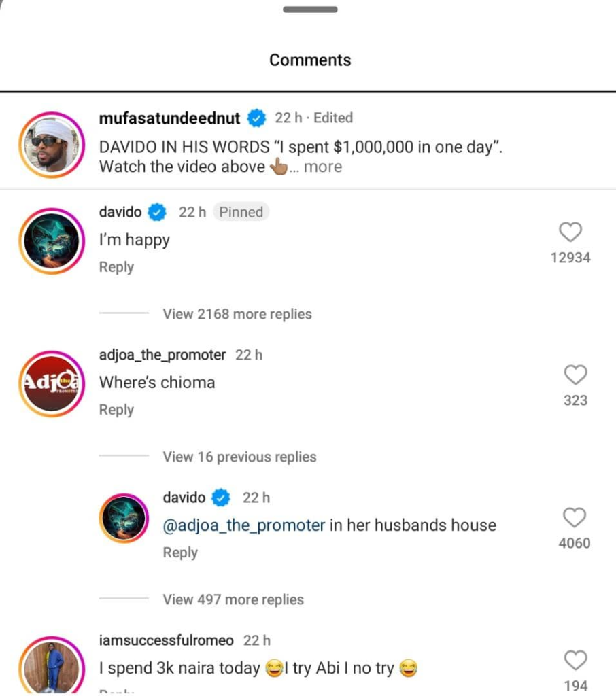Like davido's "in her husbands house" reply
616x696 pixels.
point(575,517)
